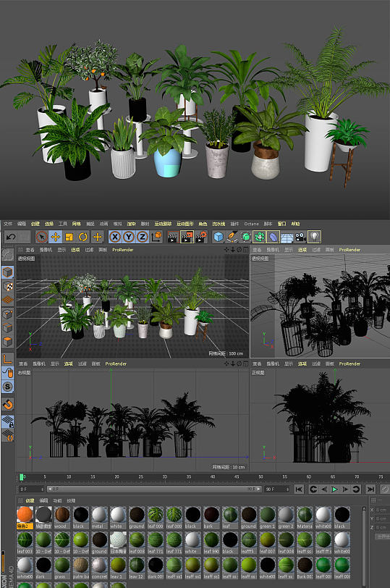Step to the next frame
The width and height of the screenshot is (390, 588).
345,489
